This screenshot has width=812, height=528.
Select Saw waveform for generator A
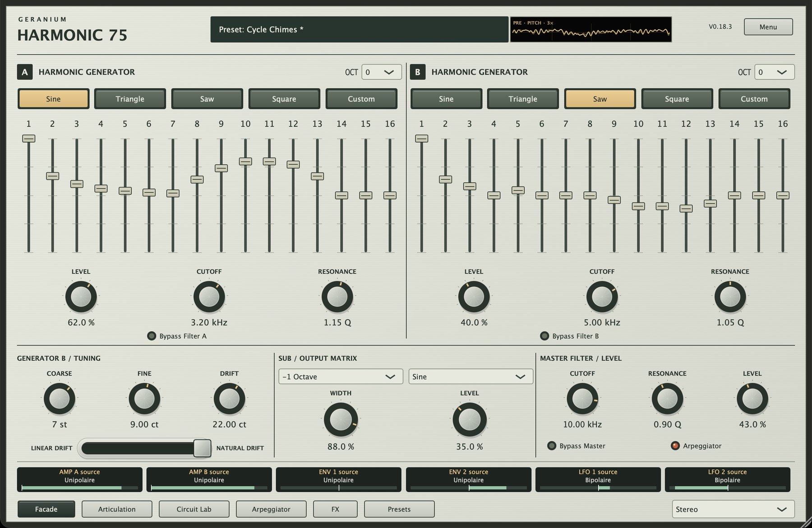point(207,99)
